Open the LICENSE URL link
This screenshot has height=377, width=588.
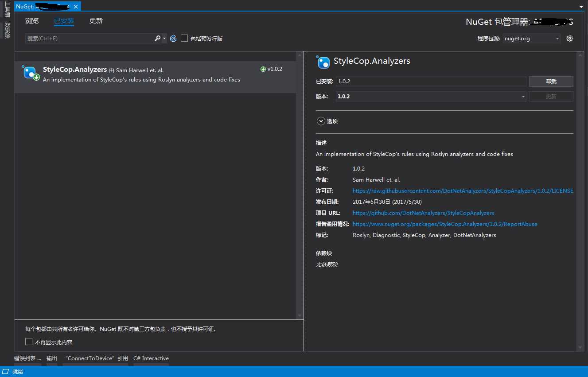tap(463, 191)
